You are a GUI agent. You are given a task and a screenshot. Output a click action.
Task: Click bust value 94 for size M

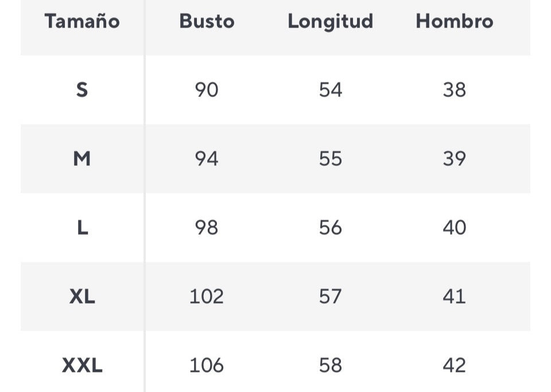(x=207, y=158)
